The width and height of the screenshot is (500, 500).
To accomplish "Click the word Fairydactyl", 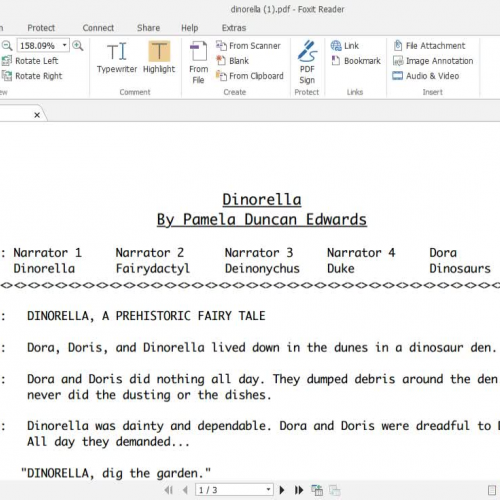I will click(x=153, y=269).
